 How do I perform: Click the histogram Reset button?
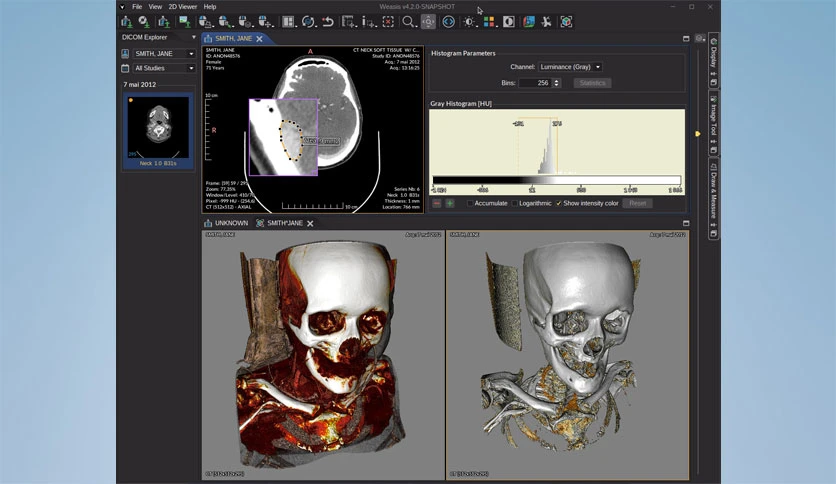637,203
